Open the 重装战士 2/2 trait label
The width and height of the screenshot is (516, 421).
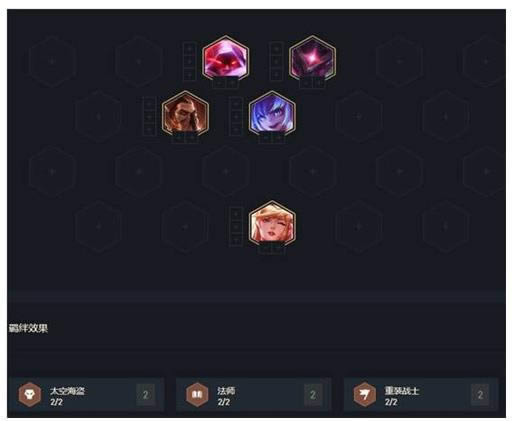[x=402, y=396]
